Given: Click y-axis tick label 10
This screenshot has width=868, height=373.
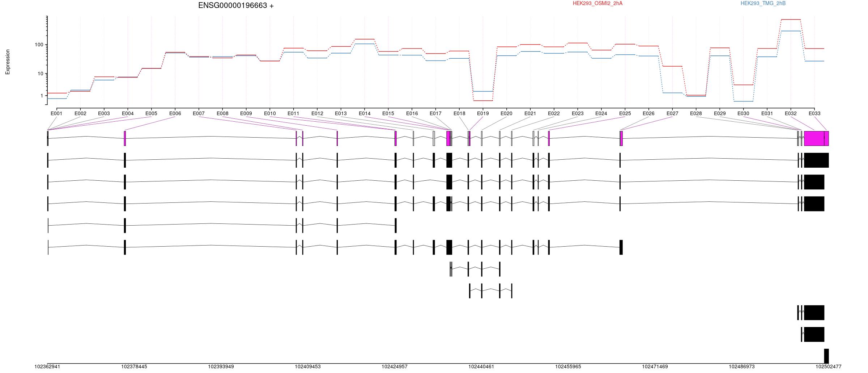Looking at the screenshot, I should (40, 74).
